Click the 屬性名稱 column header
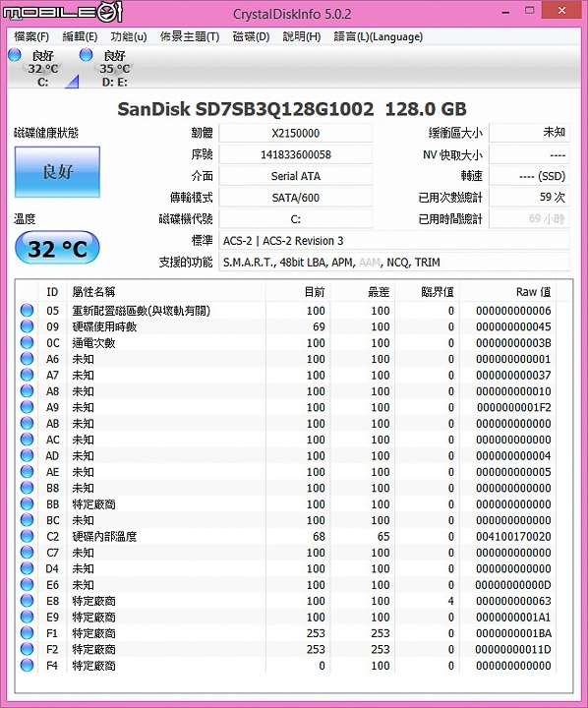The image size is (588, 708). coord(166,292)
